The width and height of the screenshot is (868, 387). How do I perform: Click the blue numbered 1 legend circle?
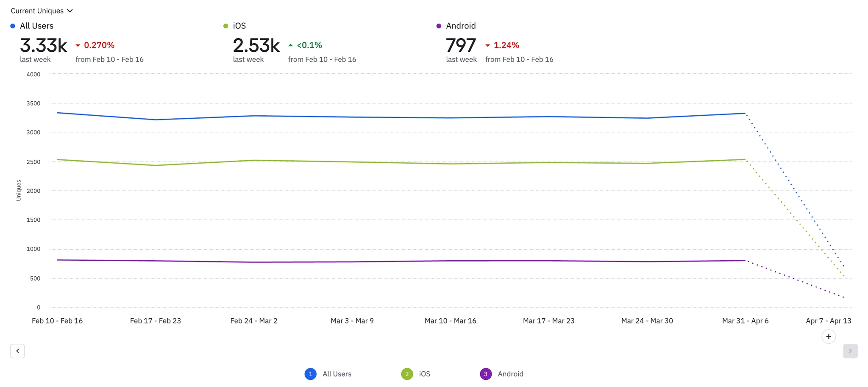click(310, 374)
